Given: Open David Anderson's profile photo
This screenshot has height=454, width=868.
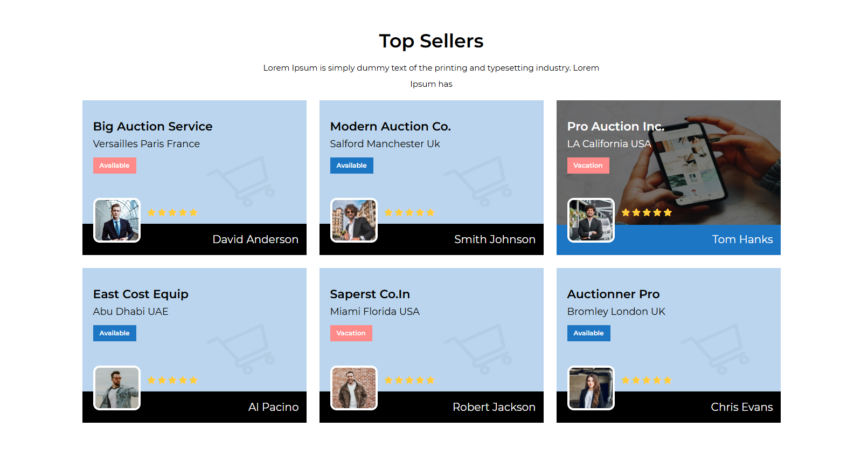Looking at the screenshot, I should (x=117, y=221).
